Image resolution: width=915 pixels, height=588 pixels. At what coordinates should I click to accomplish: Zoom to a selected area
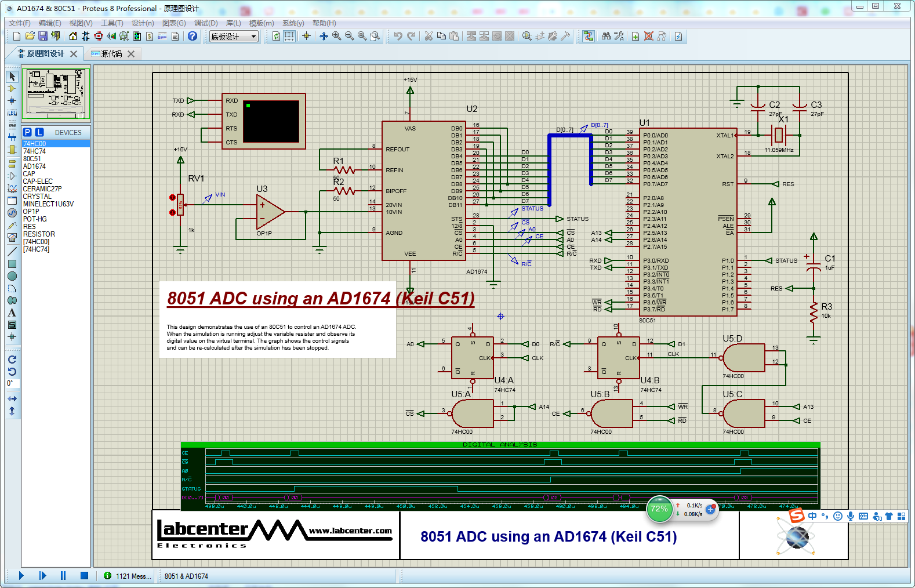[x=375, y=36]
